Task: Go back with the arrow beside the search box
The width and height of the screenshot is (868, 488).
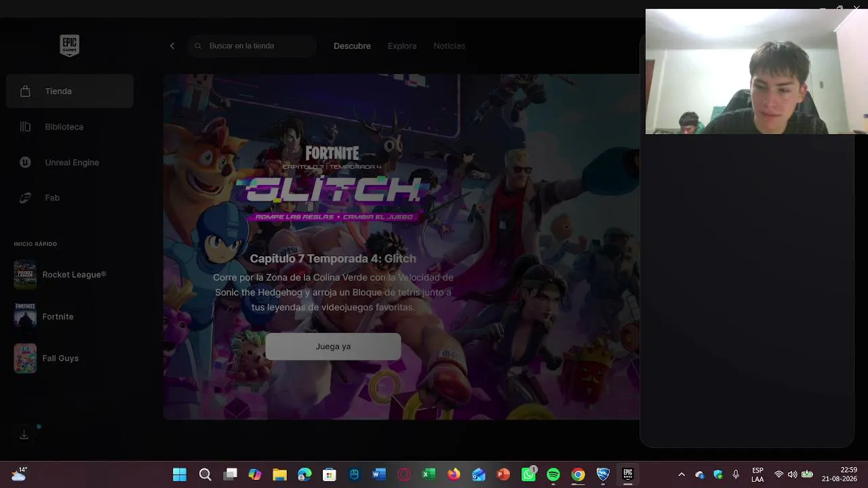Action: pyautogui.click(x=172, y=46)
